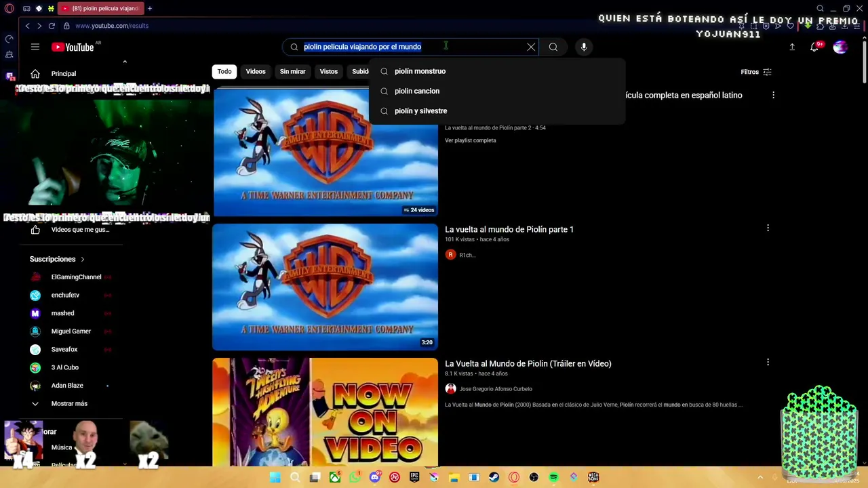Viewport: 868px width, 488px height.
Task: Open Saveafox subscription
Action: tap(71, 349)
